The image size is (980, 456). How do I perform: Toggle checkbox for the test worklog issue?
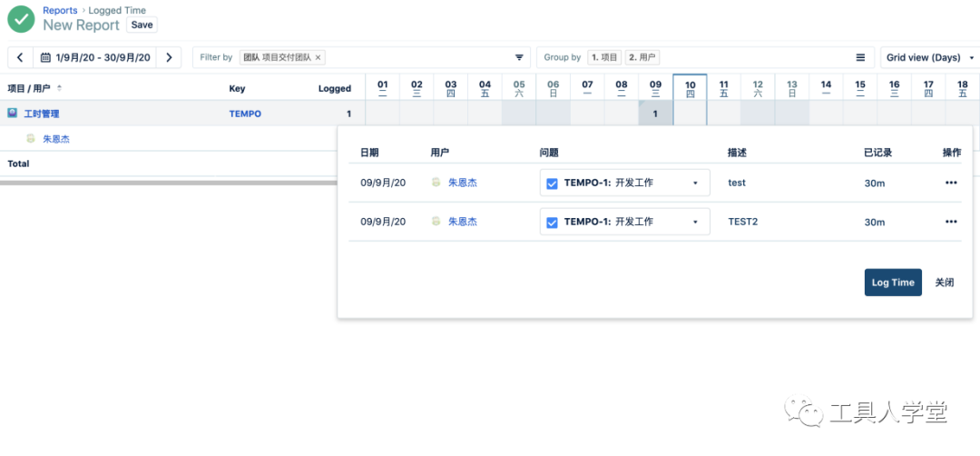point(552,183)
